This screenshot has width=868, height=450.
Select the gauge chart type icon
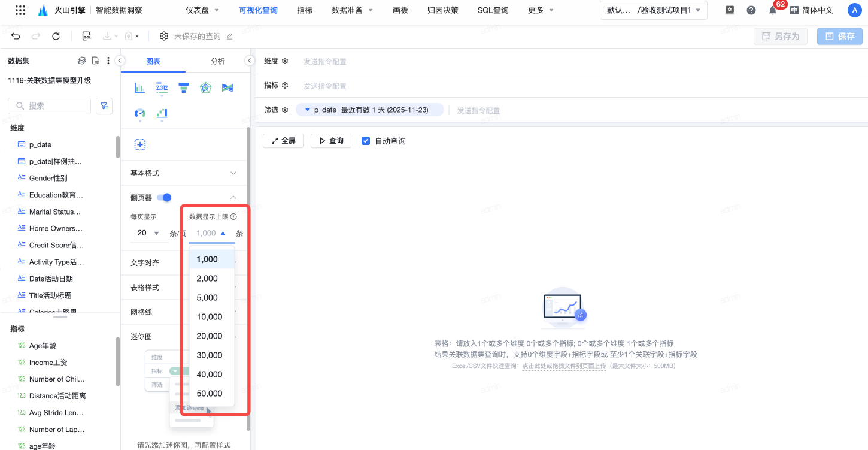tap(140, 113)
